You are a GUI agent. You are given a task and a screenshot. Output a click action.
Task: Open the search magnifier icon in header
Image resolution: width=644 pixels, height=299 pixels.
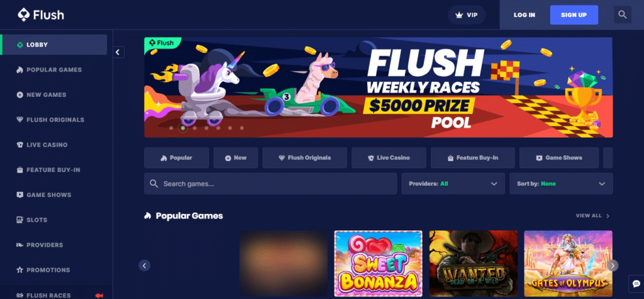[622, 15]
